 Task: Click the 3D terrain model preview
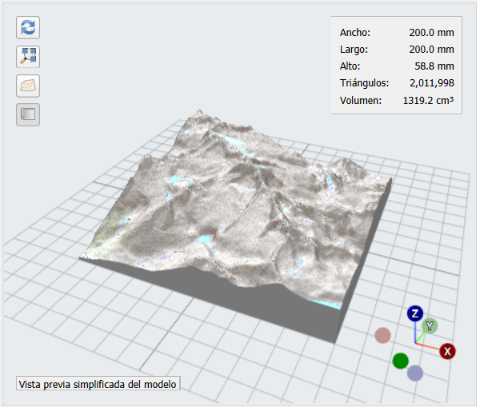coord(235,225)
